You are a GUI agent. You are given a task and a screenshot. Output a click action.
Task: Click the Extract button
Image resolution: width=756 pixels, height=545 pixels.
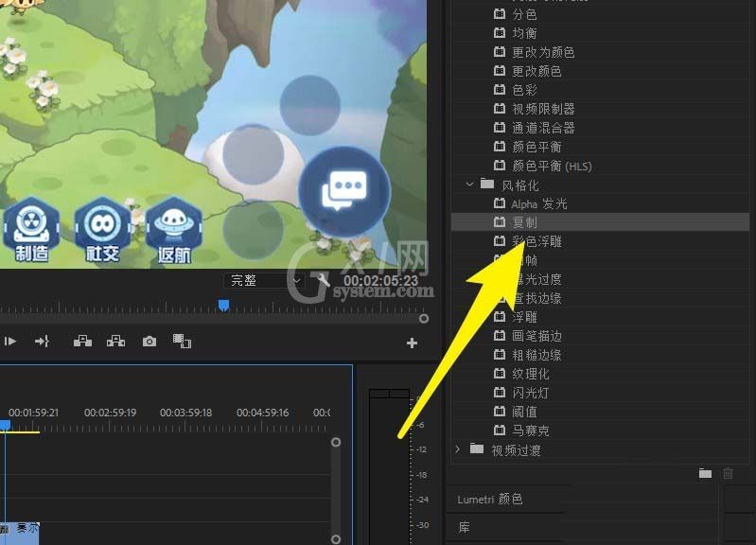115,341
